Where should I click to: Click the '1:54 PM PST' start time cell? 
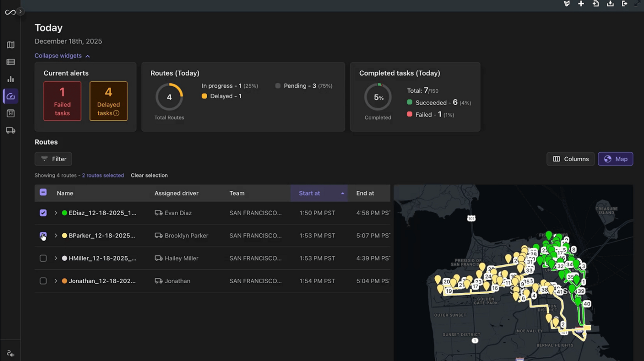317,281
